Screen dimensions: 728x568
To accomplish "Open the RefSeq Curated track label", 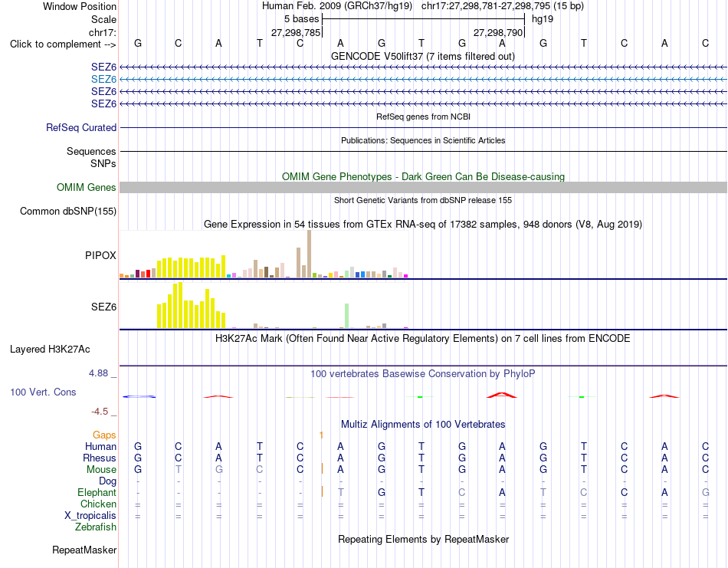I will 81,128.
